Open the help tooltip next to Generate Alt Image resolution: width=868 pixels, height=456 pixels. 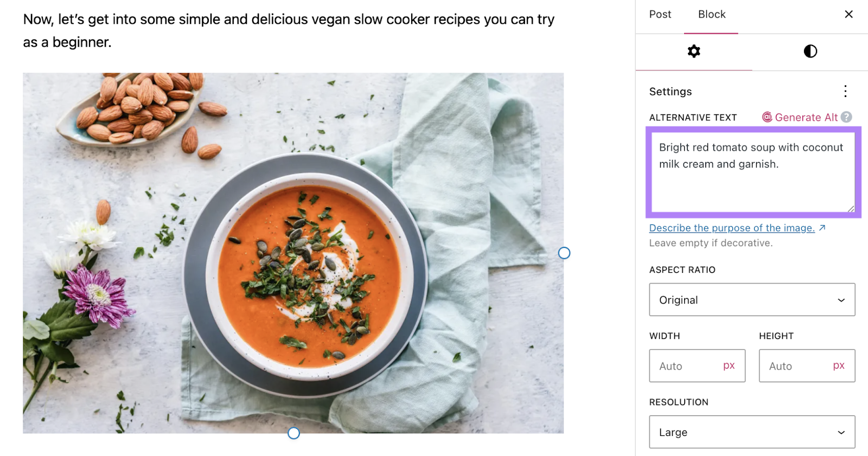[846, 117]
